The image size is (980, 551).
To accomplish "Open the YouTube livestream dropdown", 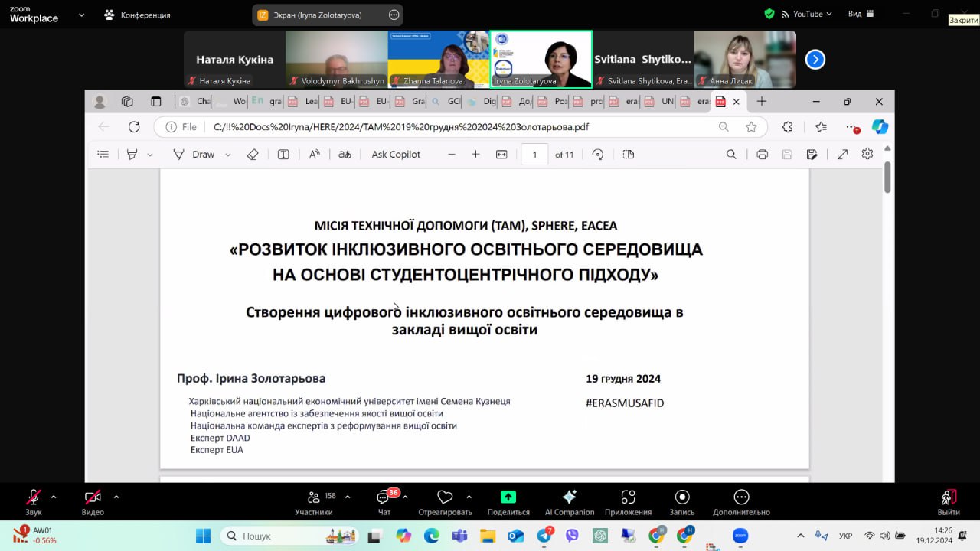I will click(805, 14).
